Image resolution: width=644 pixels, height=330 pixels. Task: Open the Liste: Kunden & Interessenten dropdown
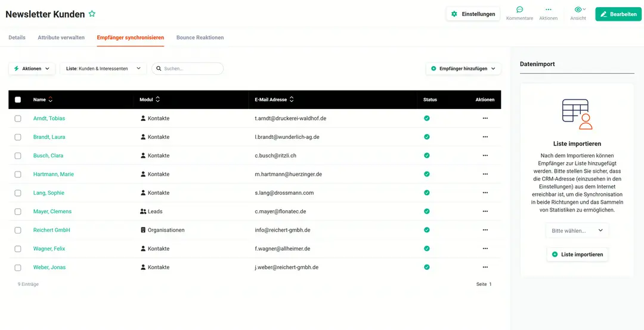(x=103, y=69)
